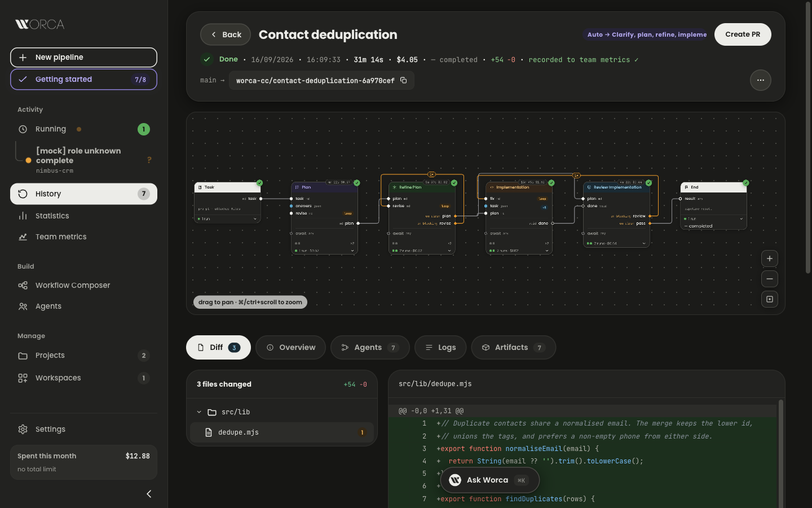Open History in the sidebar
The width and height of the screenshot is (812, 508).
point(83,194)
